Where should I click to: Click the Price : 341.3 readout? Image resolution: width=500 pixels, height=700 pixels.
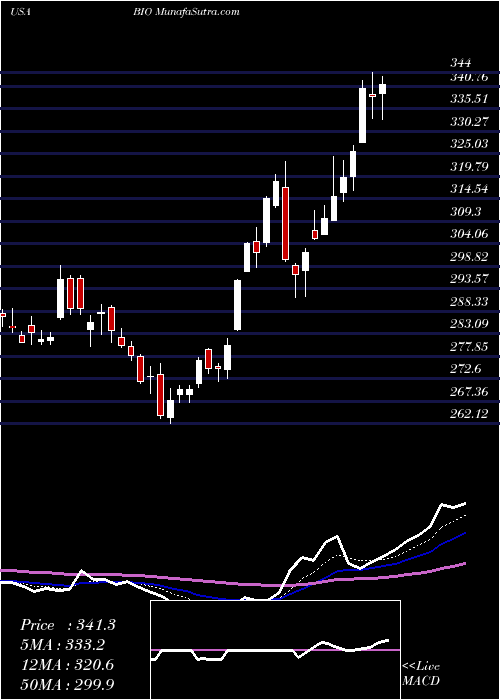(68, 625)
